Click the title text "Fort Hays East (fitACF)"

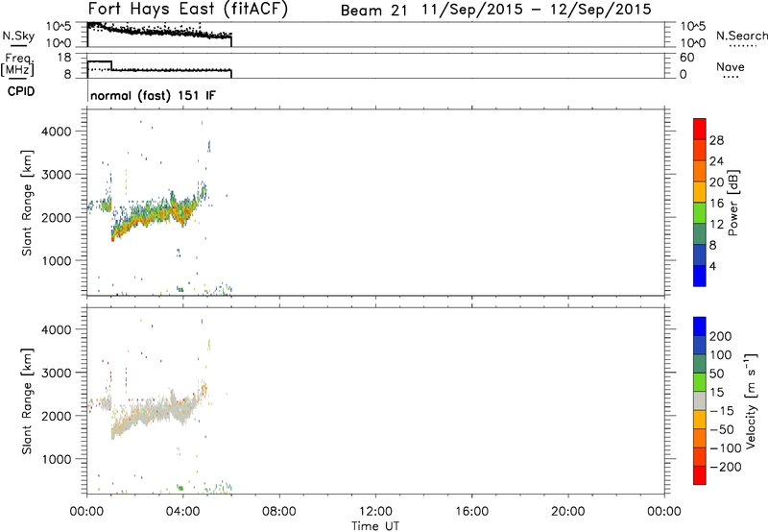tap(187, 10)
